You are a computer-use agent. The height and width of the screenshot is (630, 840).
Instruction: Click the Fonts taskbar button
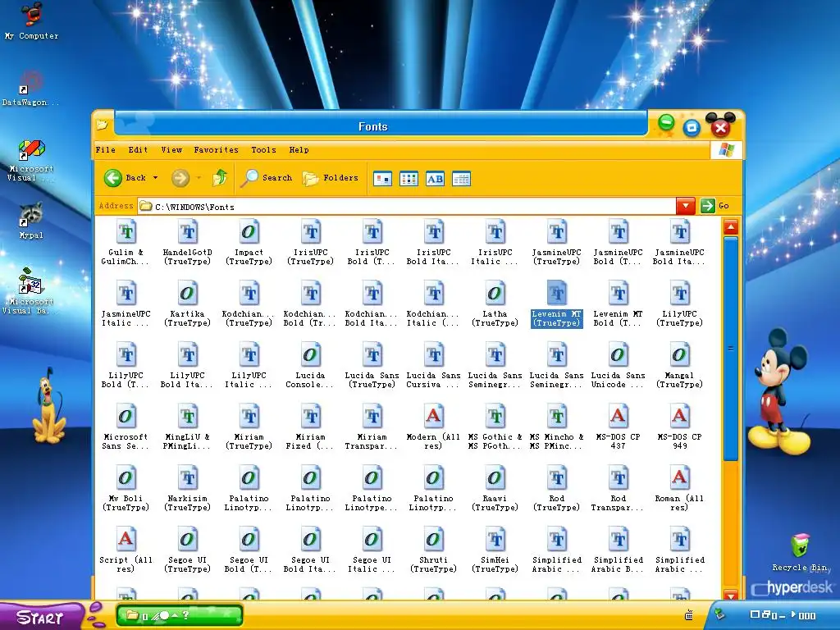(x=180, y=615)
